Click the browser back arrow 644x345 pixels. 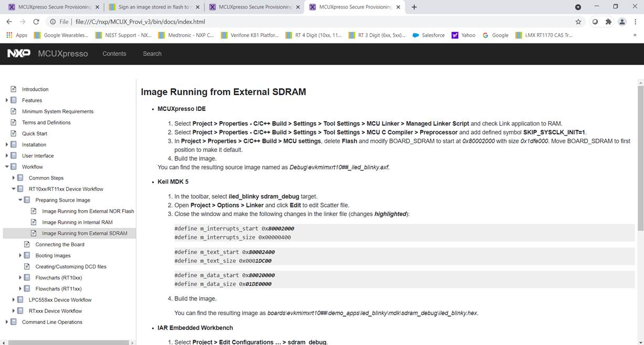point(9,22)
